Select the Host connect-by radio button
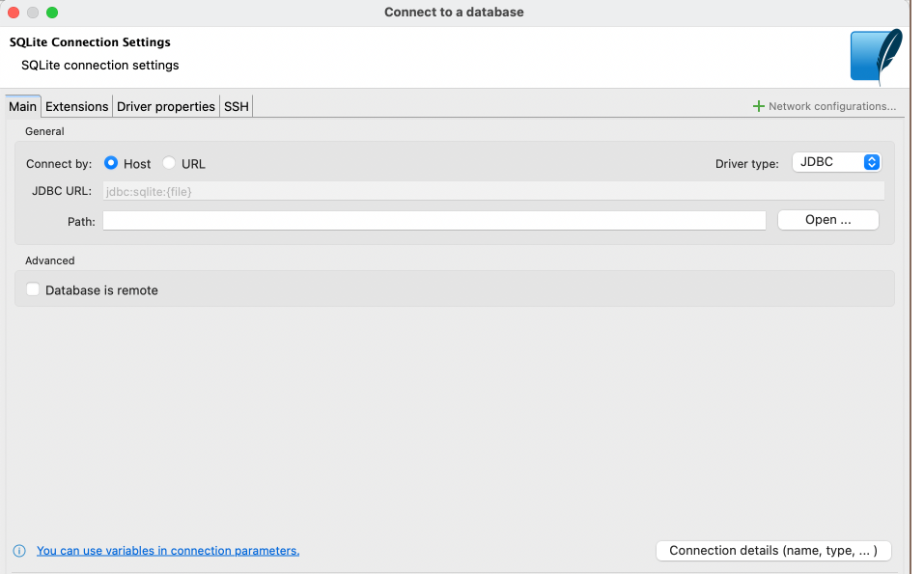The height and width of the screenshot is (574, 924). coord(111,163)
